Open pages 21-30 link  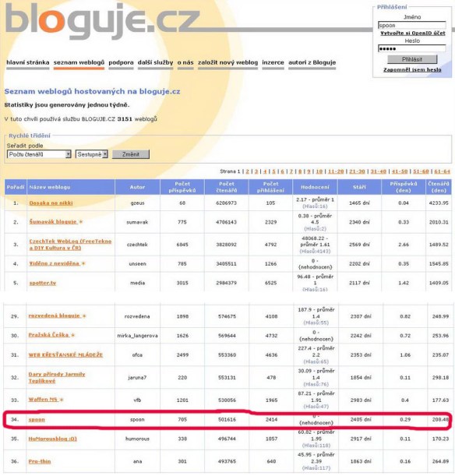pos(358,171)
